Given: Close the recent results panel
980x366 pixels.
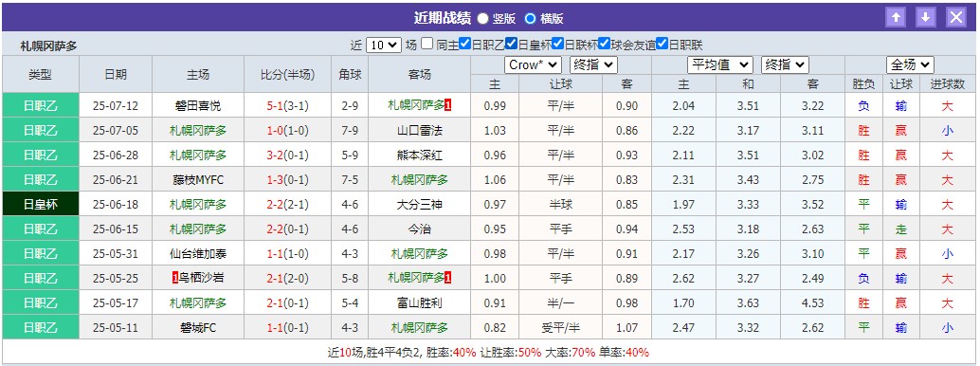Looking at the screenshot, I should [956, 17].
